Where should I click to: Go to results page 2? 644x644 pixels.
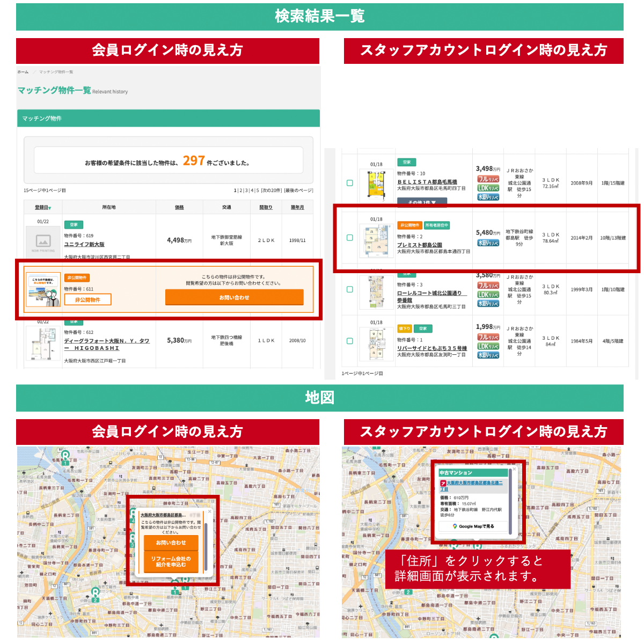click(241, 191)
